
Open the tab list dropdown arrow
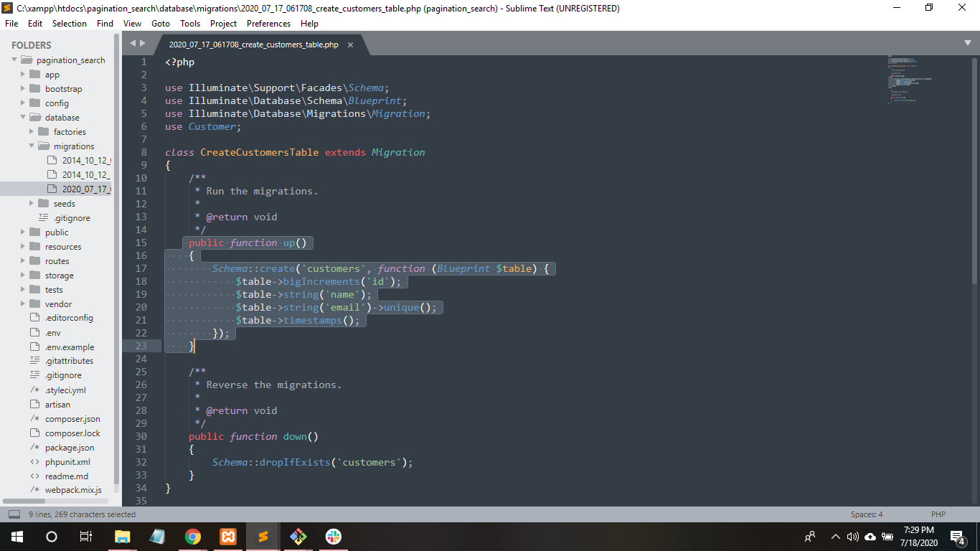(968, 43)
